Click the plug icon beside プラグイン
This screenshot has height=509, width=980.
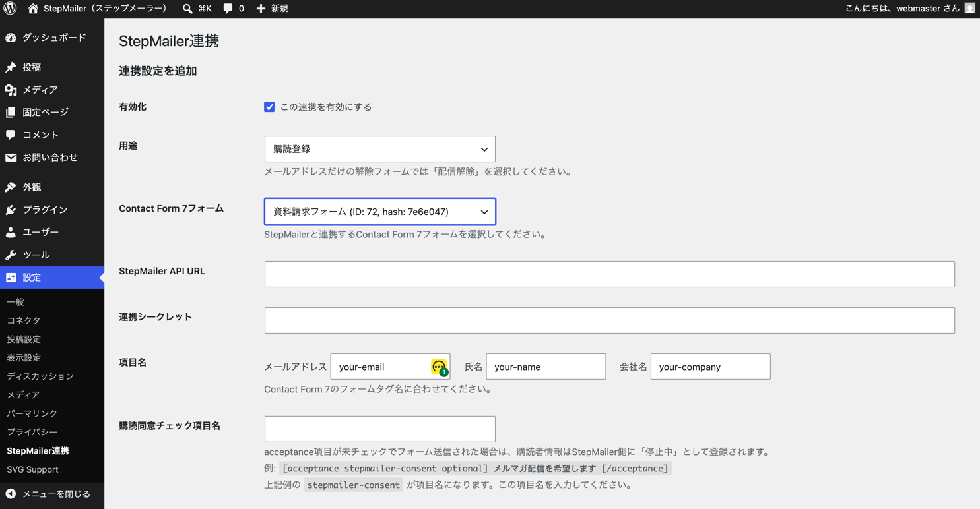tap(11, 210)
